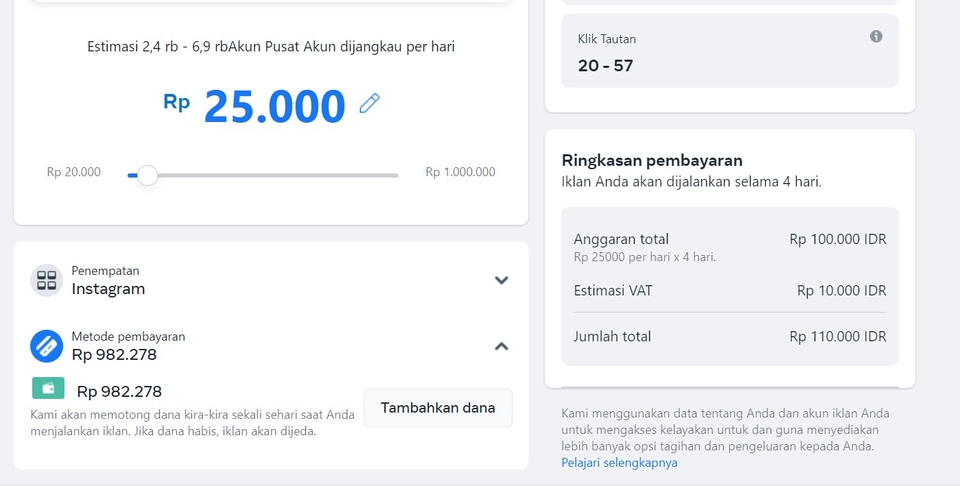Click the Jumlah total row
Image resolution: width=960 pixels, height=486 pixels.
[x=730, y=337]
